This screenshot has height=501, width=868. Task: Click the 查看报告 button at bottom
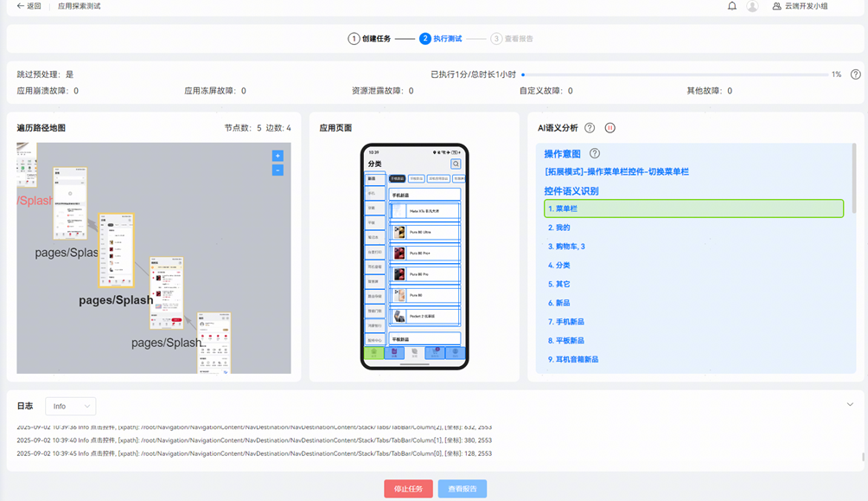click(x=462, y=489)
